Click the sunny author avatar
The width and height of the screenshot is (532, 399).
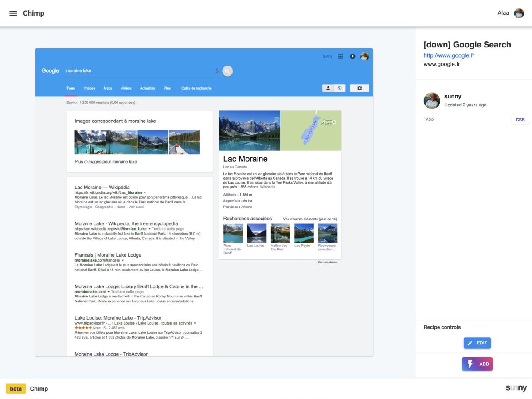tap(432, 101)
